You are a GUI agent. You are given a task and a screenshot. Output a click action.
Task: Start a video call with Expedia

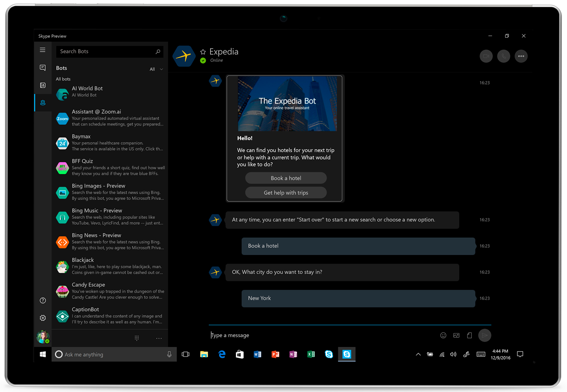(x=486, y=56)
